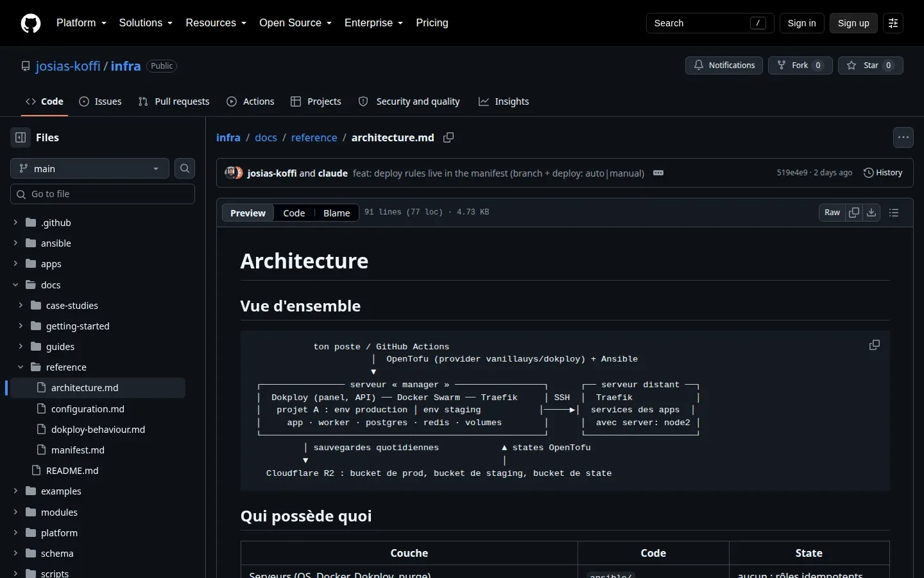
Task: Click the Sign up button
Action: pyautogui.click(x=853, y=23)
